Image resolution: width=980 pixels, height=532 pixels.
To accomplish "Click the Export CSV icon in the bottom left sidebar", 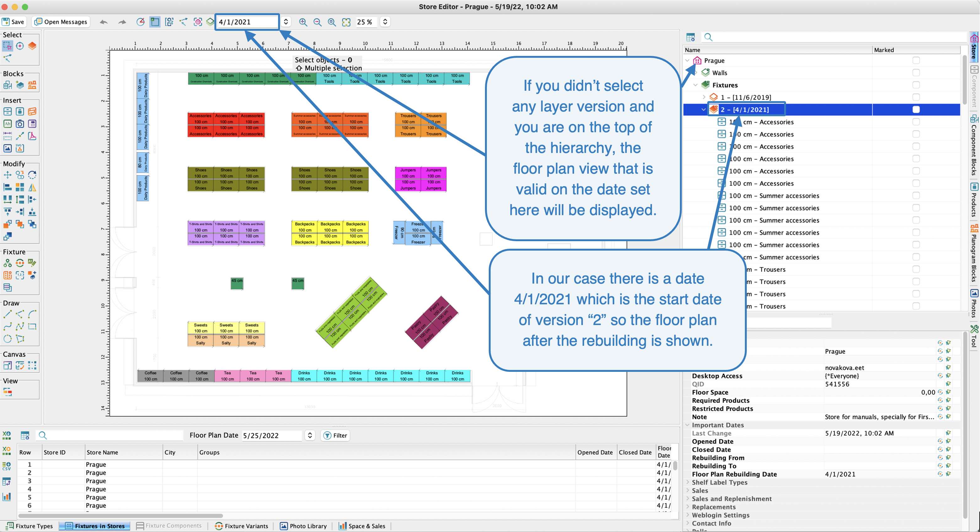I will pos(7,466).
